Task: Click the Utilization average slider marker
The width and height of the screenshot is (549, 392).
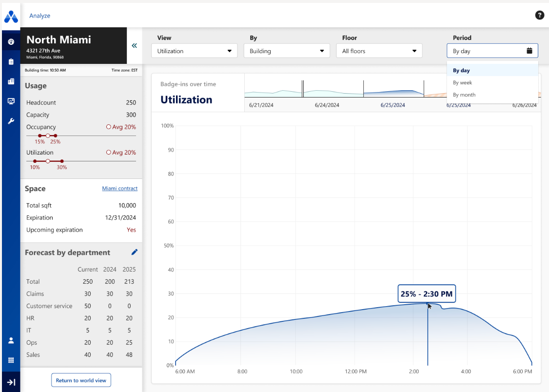Action: point(48,161)
